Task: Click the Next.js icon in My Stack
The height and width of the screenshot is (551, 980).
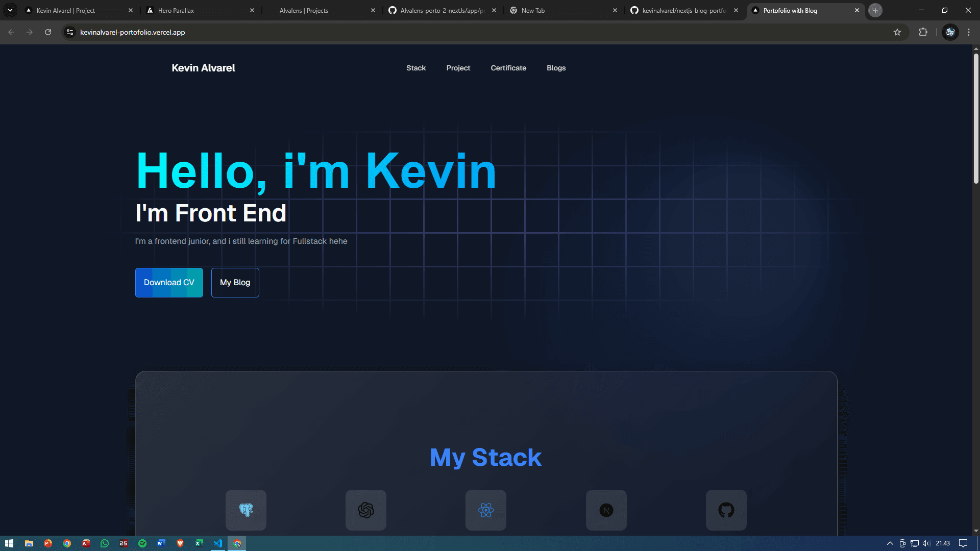Action: pos(606,510)
